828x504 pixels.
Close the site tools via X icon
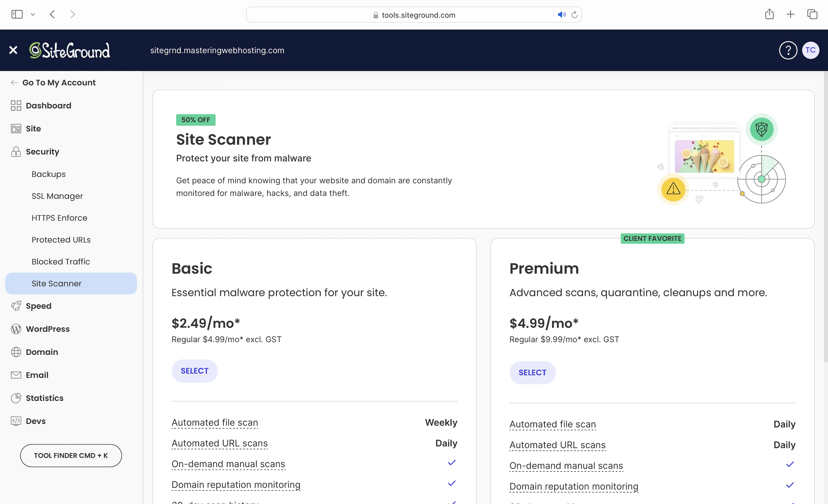coord(13,50)
